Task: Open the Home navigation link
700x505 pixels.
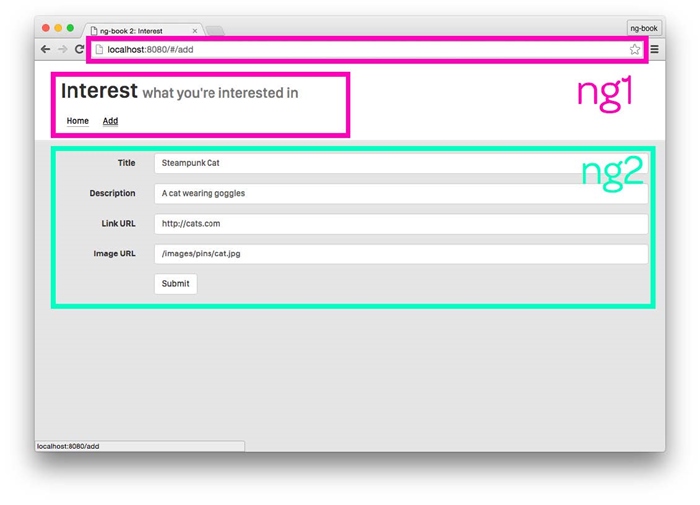Action: pos(78,121)
